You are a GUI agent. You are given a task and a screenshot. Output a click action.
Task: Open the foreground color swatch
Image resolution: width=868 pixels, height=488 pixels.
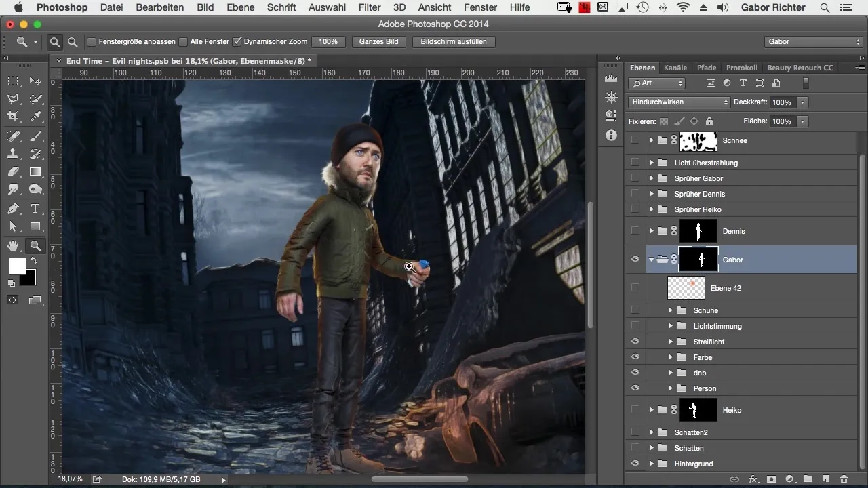(17, 266)
